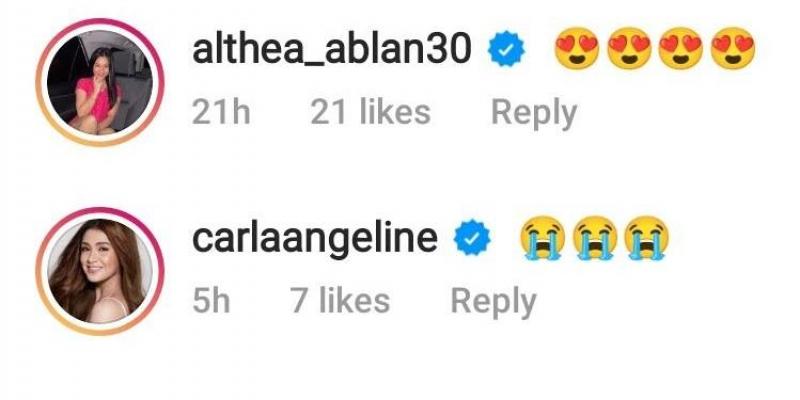Open the carlaangeline username link
This screenshot has width=800, height=400.
click(315, 237)
